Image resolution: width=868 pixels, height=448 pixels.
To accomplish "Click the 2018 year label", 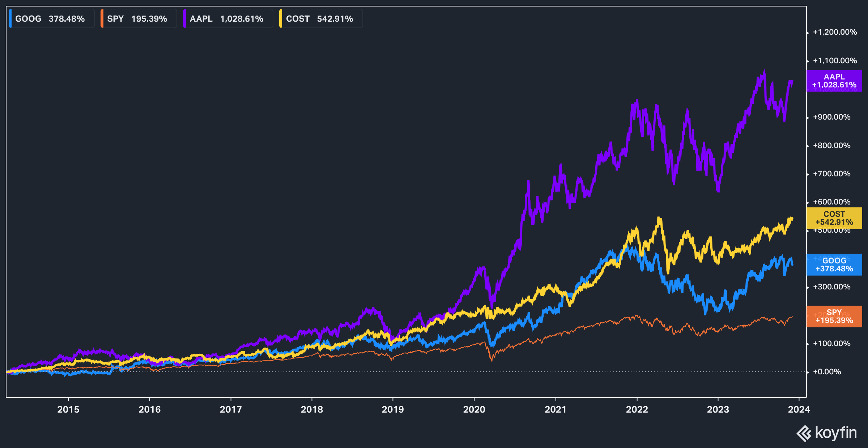I will click(312, 409).
